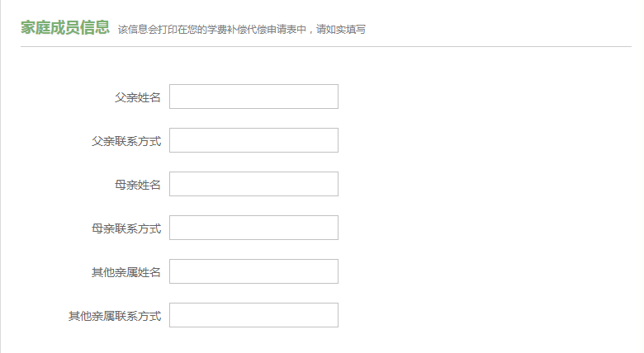Click into the 母亲联系方式 field
The height and width of the screenshot is (353, 644).
(x=253, y=228)
